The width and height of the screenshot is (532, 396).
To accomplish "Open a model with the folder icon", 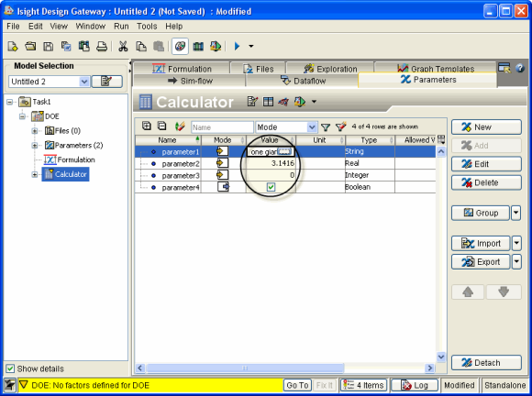I will [x=30, y=46].
